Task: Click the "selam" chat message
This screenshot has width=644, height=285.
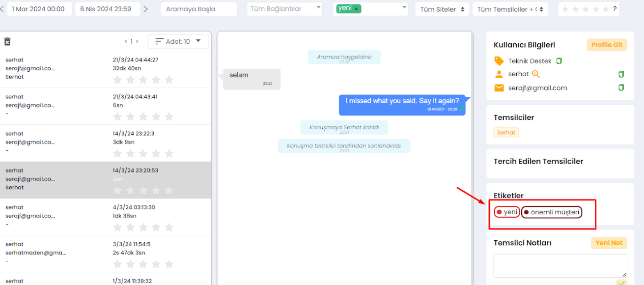Action: 252,79
